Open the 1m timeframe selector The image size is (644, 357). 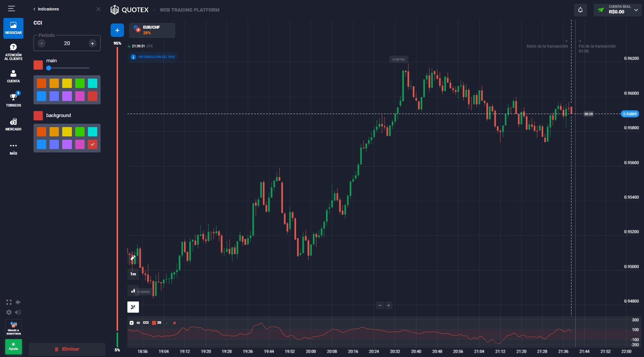133,274
